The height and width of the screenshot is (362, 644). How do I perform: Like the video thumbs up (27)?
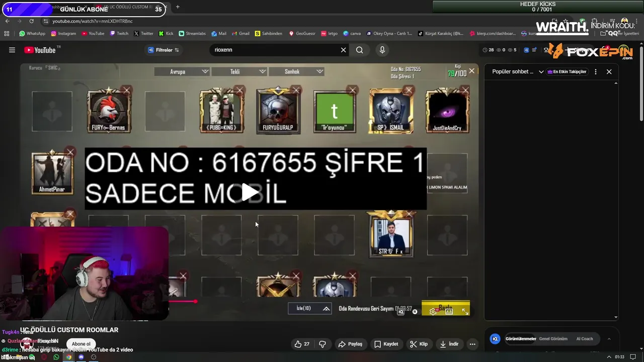302,344
